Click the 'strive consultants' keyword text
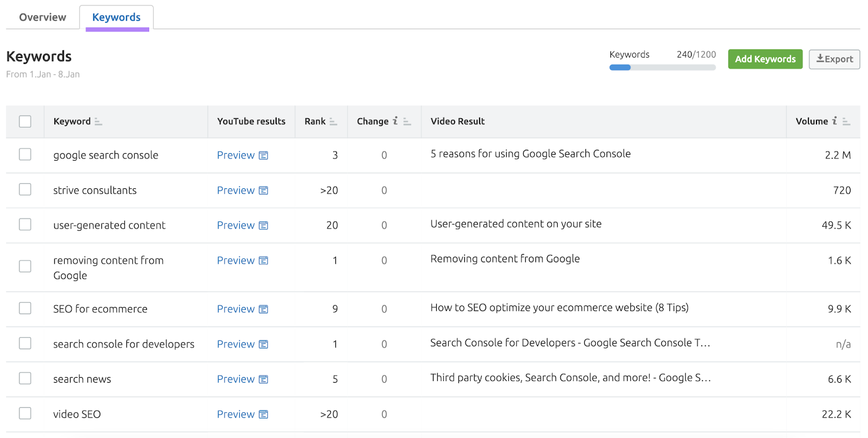The image size is (868, 438). pos(95,191)
